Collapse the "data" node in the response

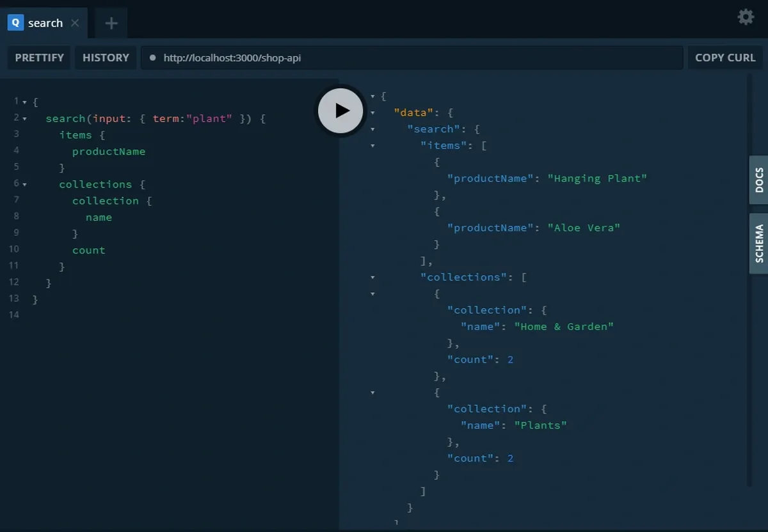pyautogui.click(x=372, y=113)
